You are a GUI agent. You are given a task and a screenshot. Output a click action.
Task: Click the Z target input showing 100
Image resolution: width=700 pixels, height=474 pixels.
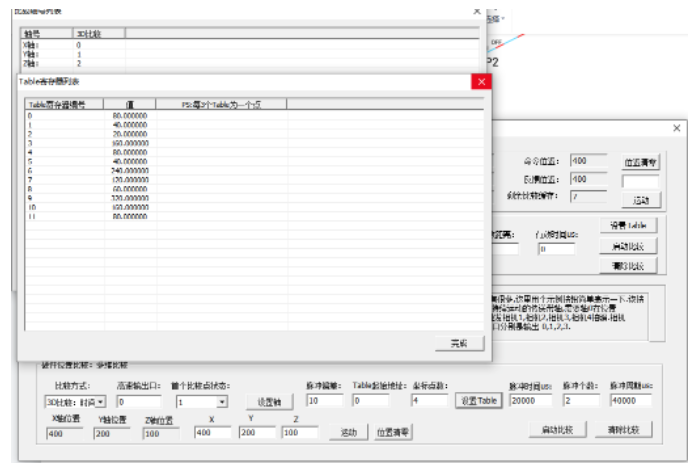[x=300, y=432]
